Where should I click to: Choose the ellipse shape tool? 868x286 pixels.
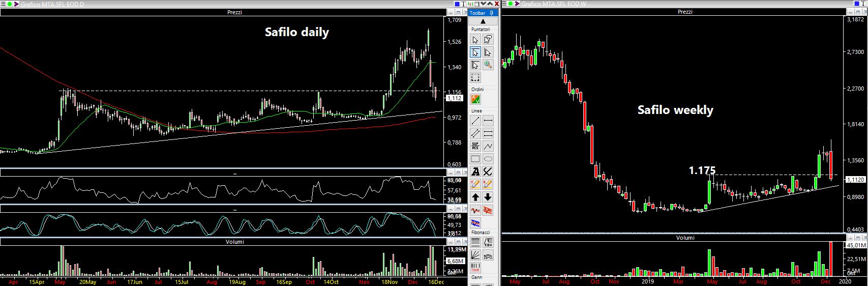[x=488, y=159]
